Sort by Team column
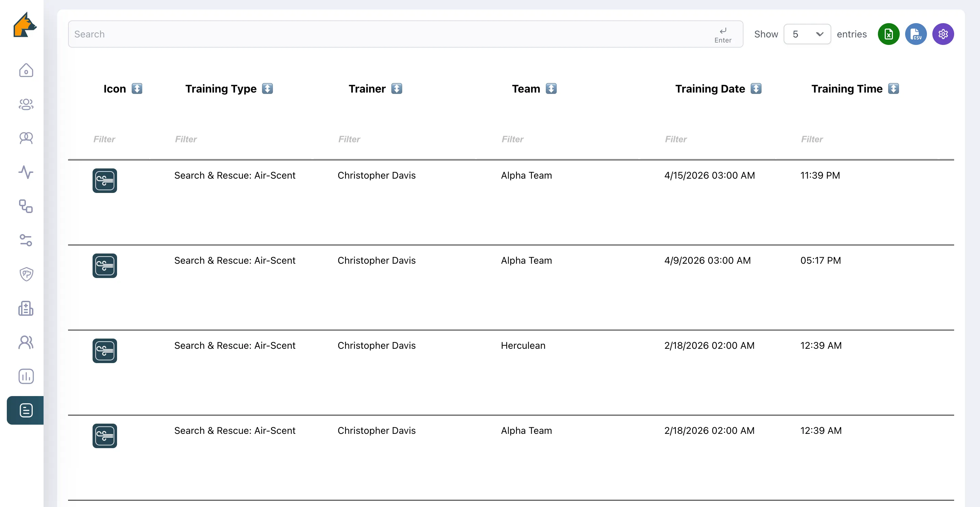The image size is (980, 507). [551, 88]
